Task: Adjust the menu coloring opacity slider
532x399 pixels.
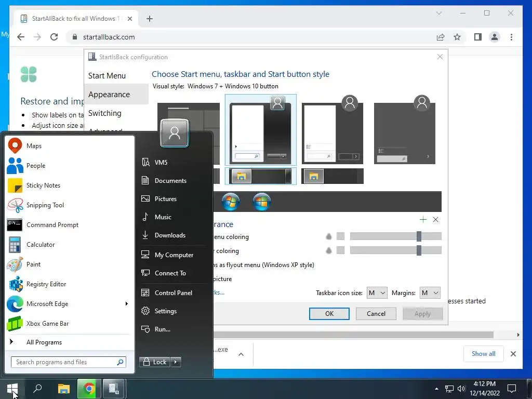Action: (x=395, y=236)
